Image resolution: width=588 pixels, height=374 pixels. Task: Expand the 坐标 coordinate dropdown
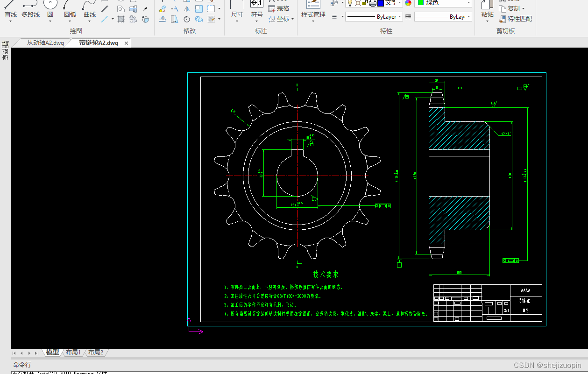292,19
